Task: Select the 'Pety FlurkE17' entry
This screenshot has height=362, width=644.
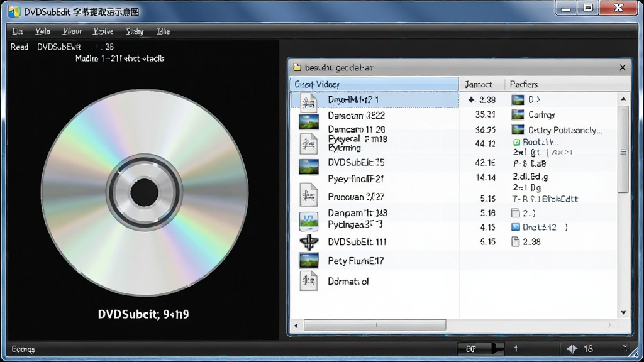Action: tap(356, 261)
